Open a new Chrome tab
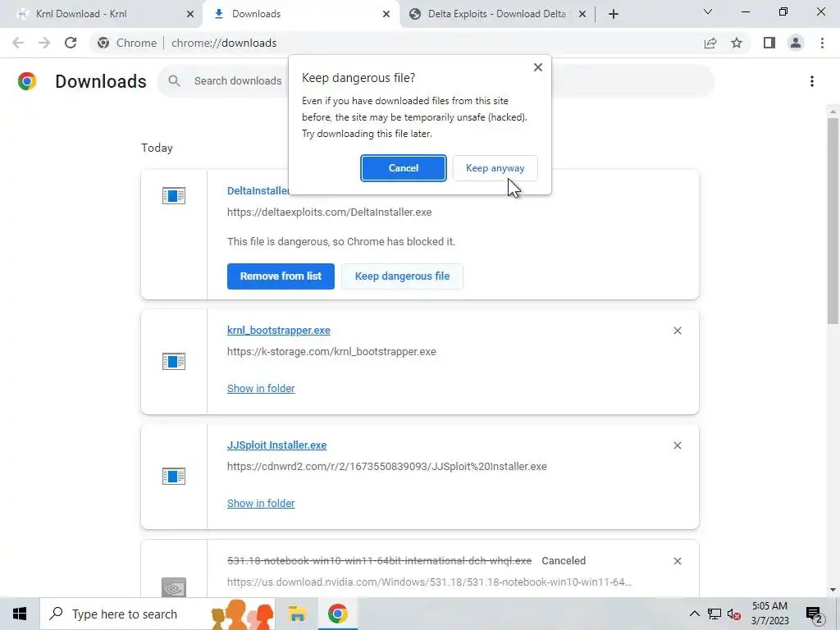This screenshot has width=840, height=630. [614, 14]
